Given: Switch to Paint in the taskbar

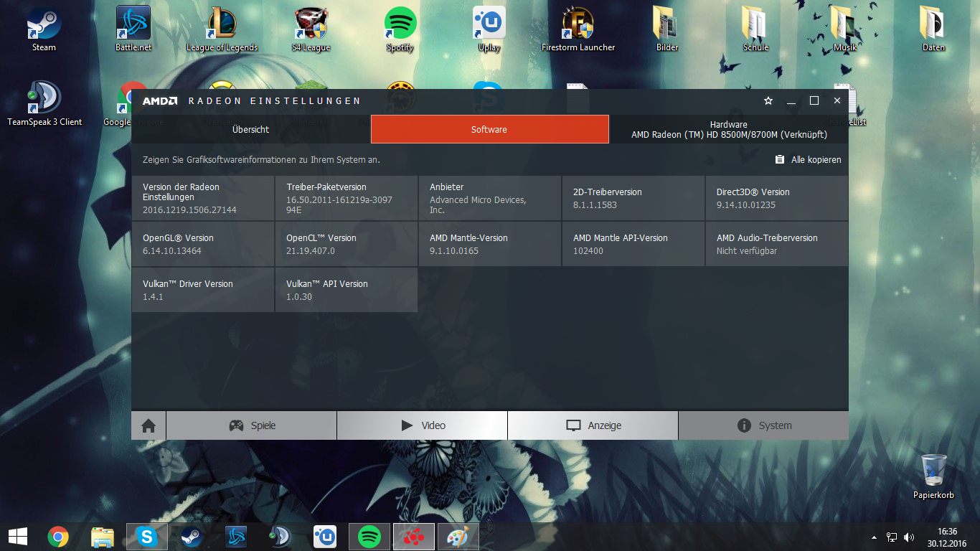Looking at the screenshot, I should pyautogui.click(x=458, y=536).
